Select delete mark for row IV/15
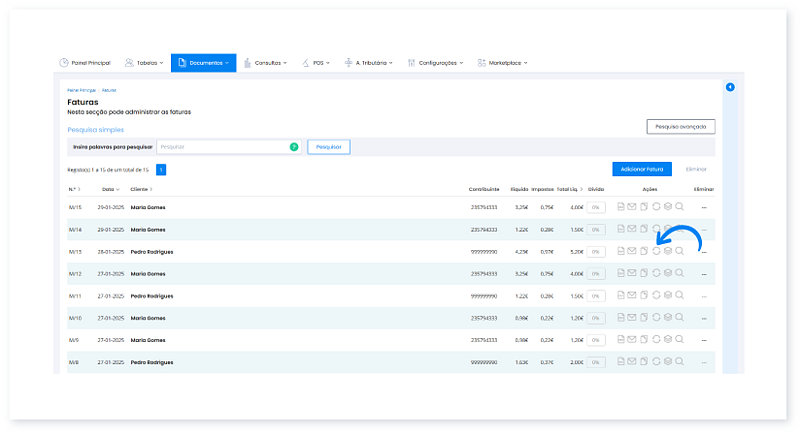This screenshot has width=800, height=434. coord(704,208)
